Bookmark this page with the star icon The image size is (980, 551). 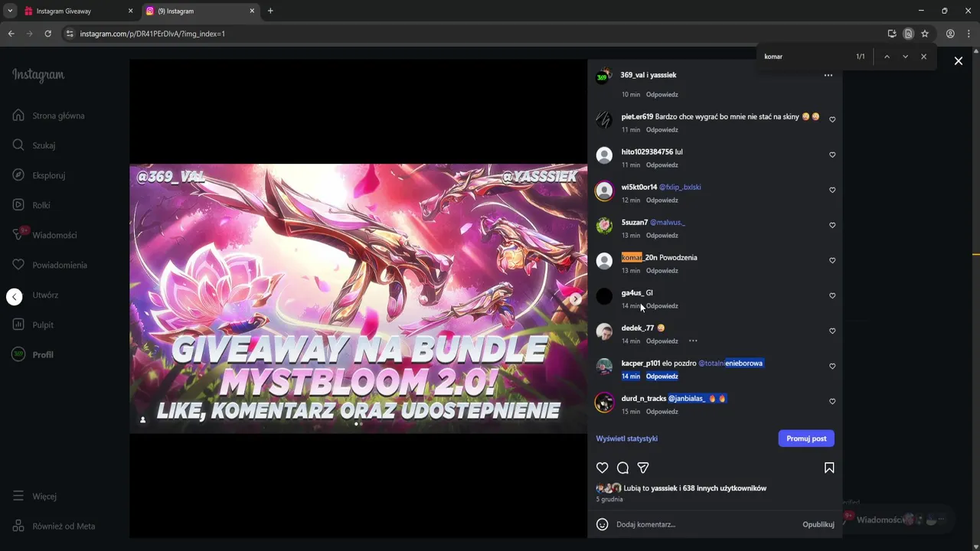(x=925, y=34)
